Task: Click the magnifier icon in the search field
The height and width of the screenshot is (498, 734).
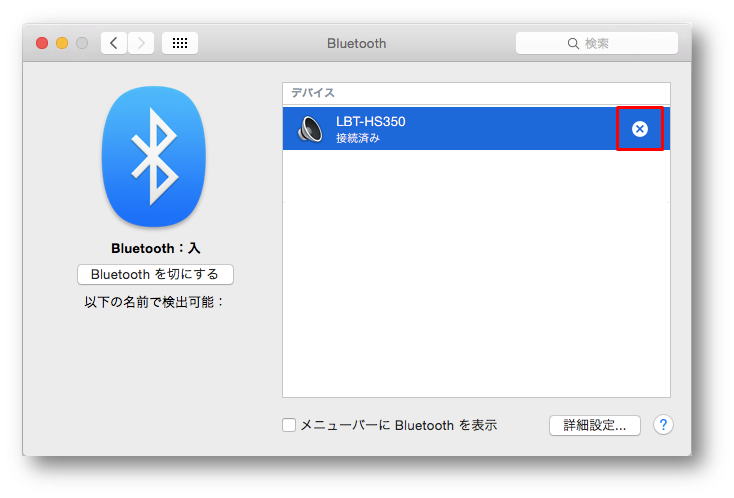Action: tap(573, 44)
